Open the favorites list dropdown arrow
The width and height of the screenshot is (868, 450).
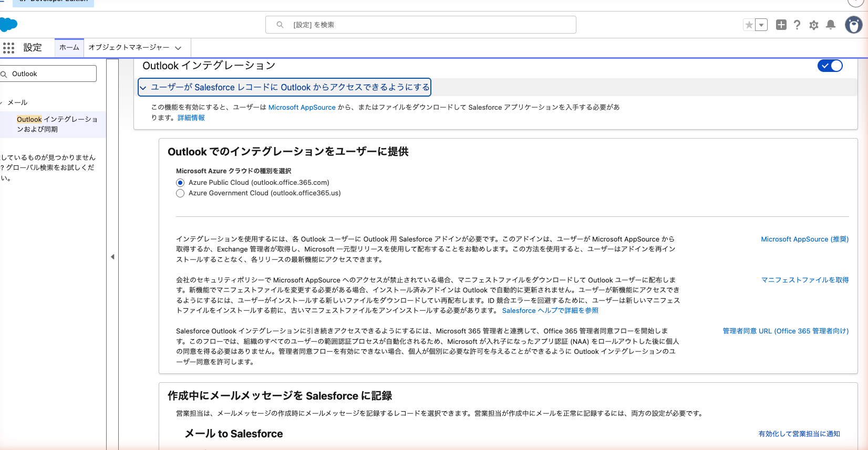(761, 25)
